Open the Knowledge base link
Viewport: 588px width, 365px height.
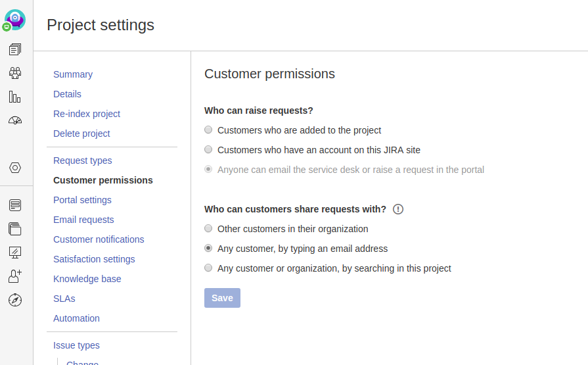tap(87, 279)
